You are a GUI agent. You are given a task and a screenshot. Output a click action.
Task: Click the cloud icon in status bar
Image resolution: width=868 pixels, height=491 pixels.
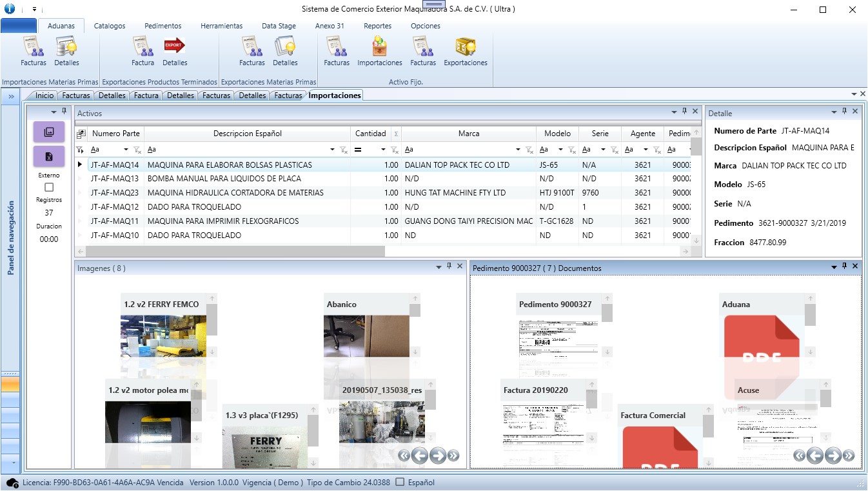pos(12,483)
